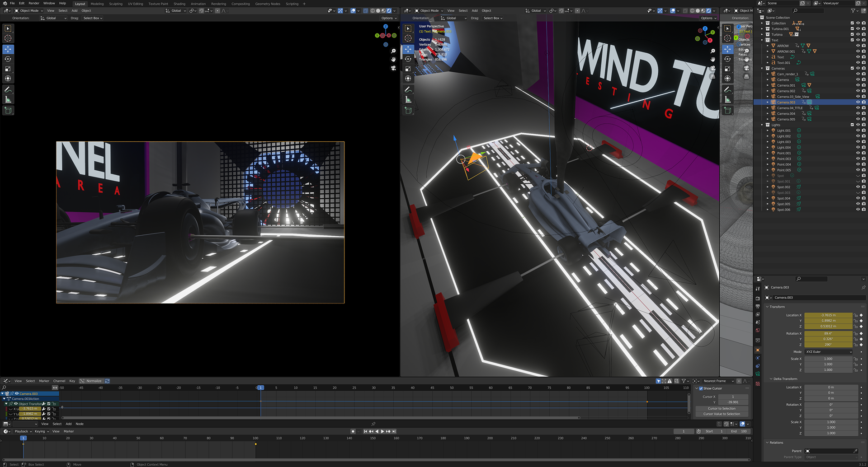Click the Location X value field
Screen dimensions: 868x467
(828, 315)
